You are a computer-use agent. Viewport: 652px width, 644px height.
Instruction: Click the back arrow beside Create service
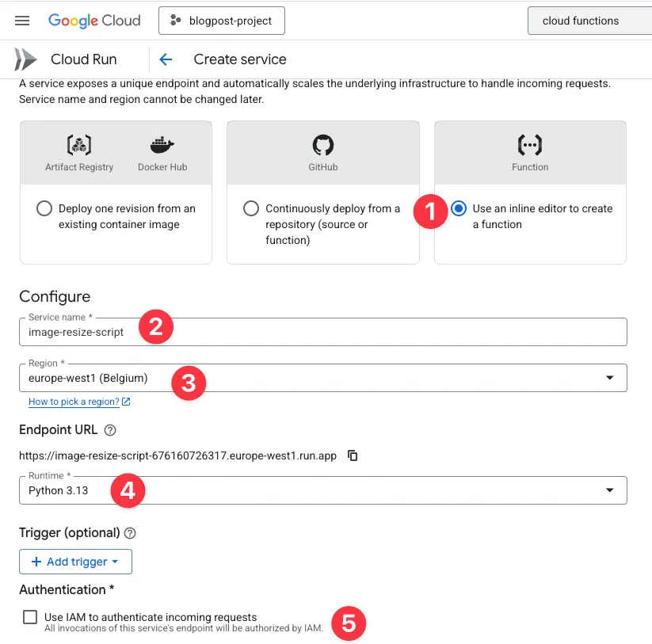pos(166,59)
